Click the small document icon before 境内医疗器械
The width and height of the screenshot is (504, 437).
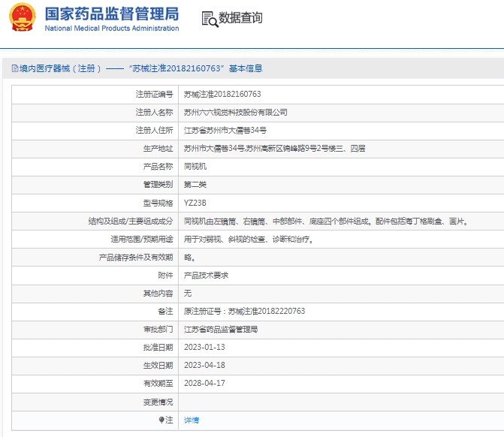point(15,68)
